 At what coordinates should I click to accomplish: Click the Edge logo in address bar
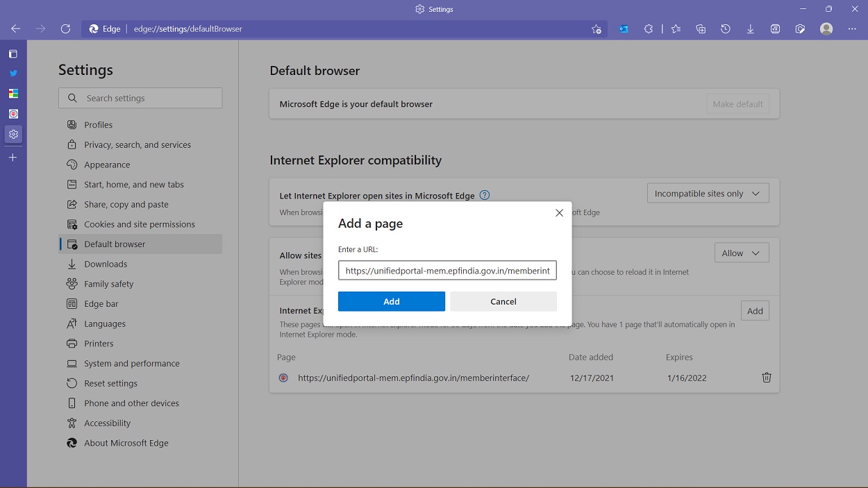coord(94,29)
